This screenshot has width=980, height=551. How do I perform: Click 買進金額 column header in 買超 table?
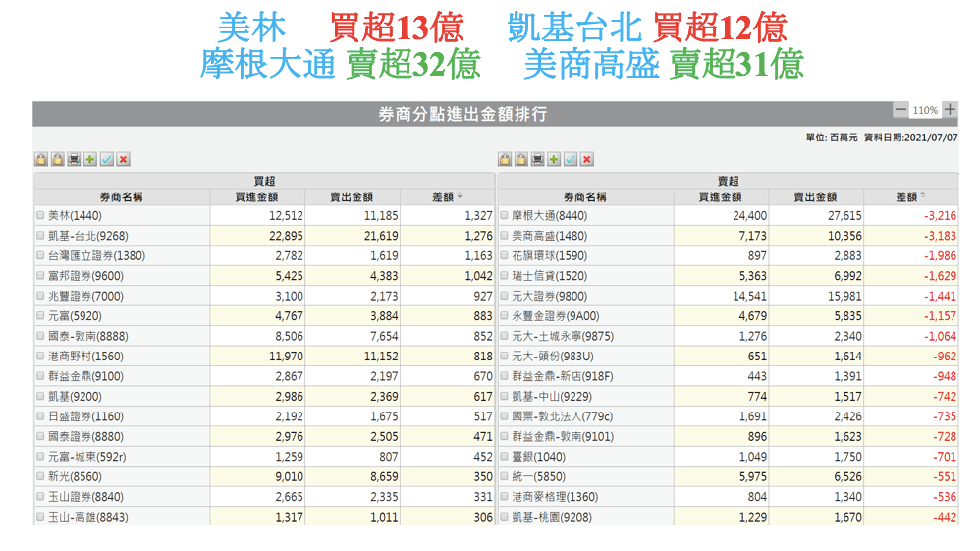(256, 196)
